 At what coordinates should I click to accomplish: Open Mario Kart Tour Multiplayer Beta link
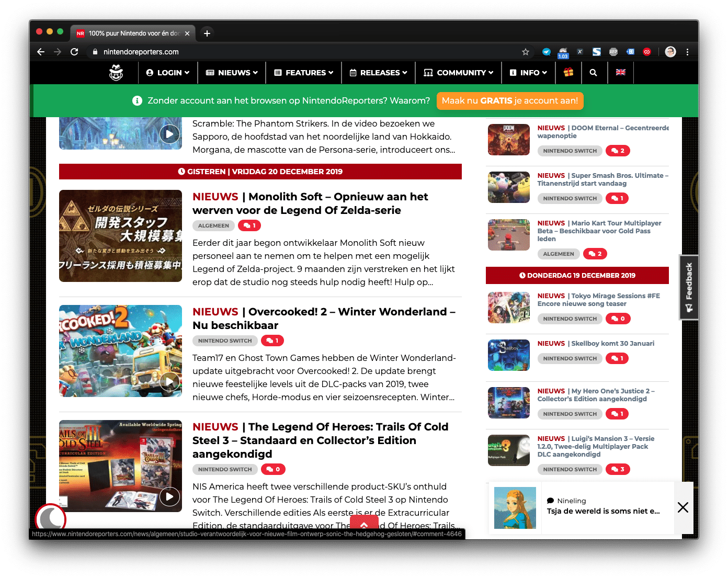coord(599,231)
